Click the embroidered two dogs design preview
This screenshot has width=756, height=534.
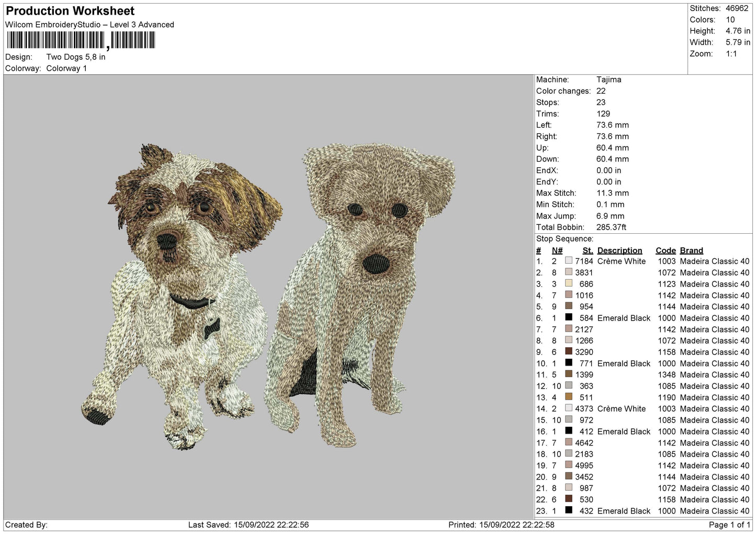(268, 297)
